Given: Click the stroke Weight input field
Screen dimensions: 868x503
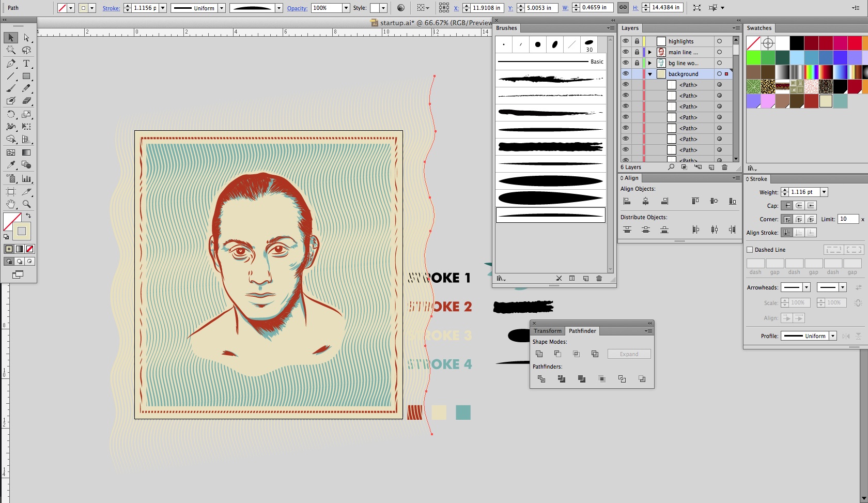Looking at the screenshot, I should 804,192.
